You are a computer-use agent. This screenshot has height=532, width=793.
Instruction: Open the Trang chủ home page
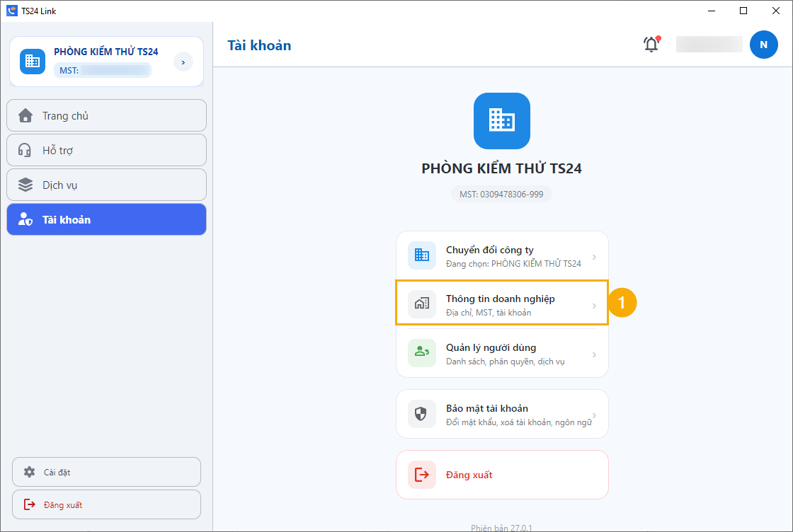click(x=106, y=116)
